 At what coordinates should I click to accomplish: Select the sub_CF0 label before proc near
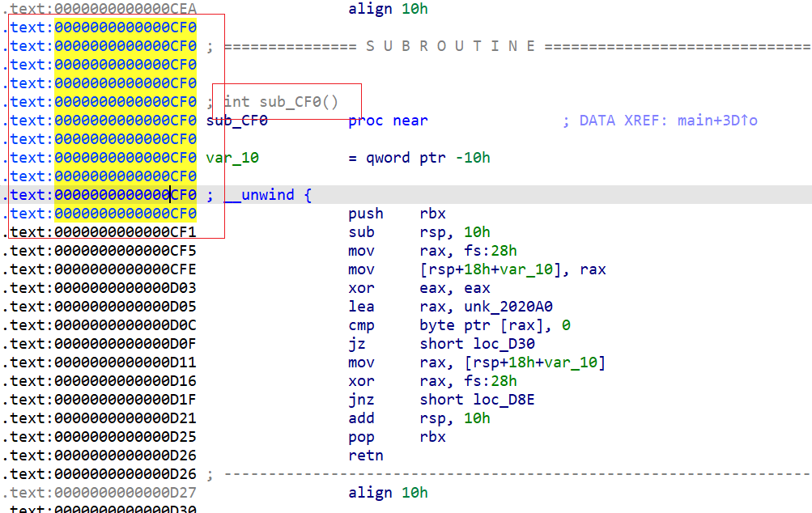point(236,121)
